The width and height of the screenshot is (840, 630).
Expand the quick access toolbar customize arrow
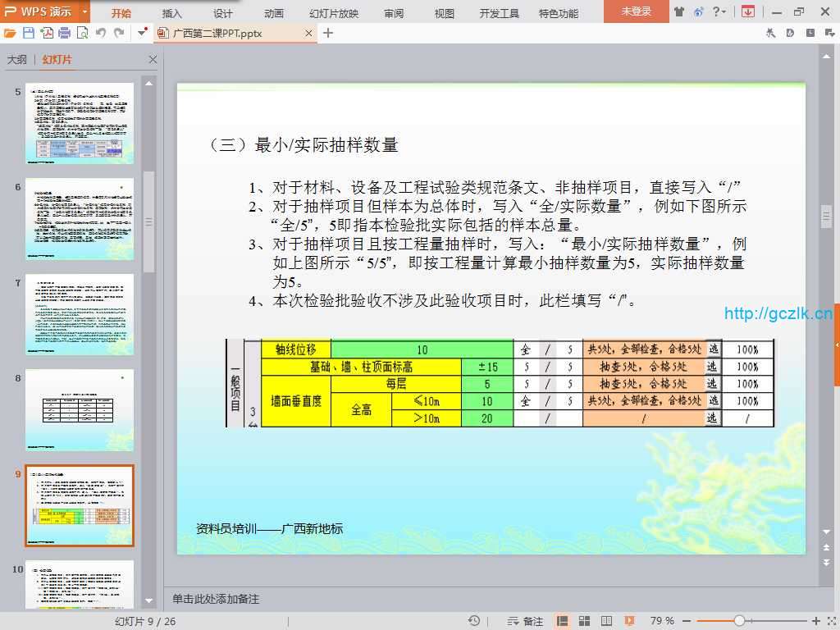pyautogui.click(x=141, y=33)
